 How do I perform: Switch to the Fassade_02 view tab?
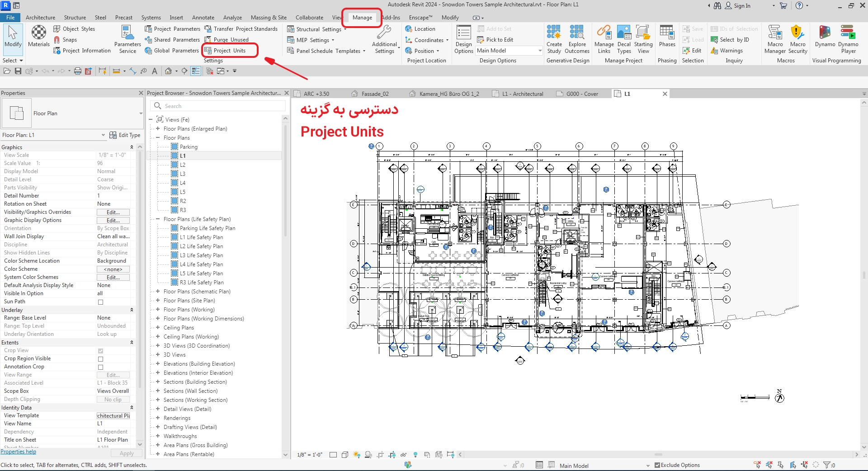point(375,94)
